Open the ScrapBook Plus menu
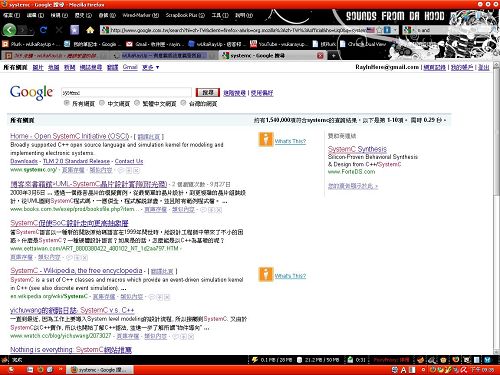This screenshot has height=375, width=500. click(185, 15)
